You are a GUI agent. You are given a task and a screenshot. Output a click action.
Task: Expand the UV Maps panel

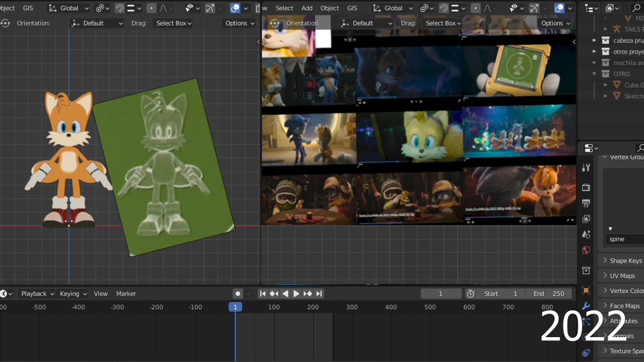pos(622,276)
